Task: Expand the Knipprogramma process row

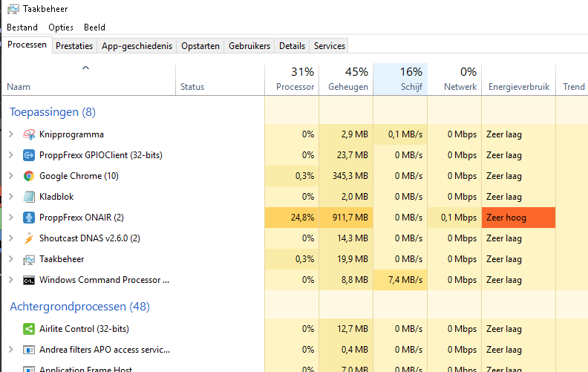Action: (x=11, y=134)
